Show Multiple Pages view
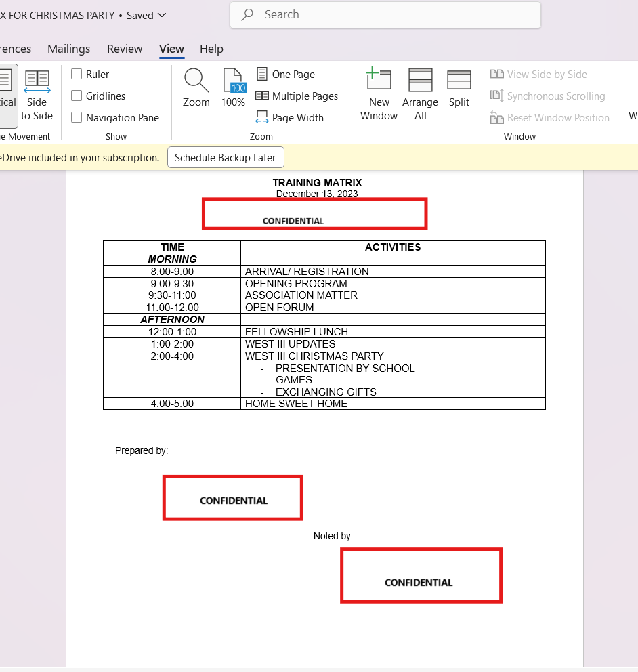 click(x=297, y=96)
